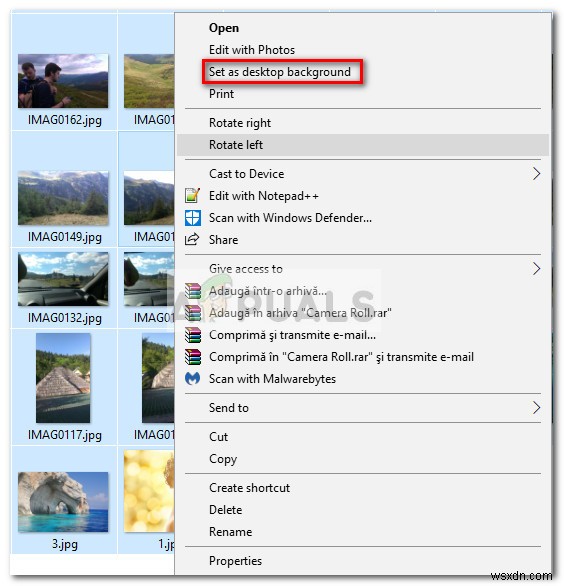Select the IMAG0117.jpg thatched roof thumbnail

click(x=63, y=378)
